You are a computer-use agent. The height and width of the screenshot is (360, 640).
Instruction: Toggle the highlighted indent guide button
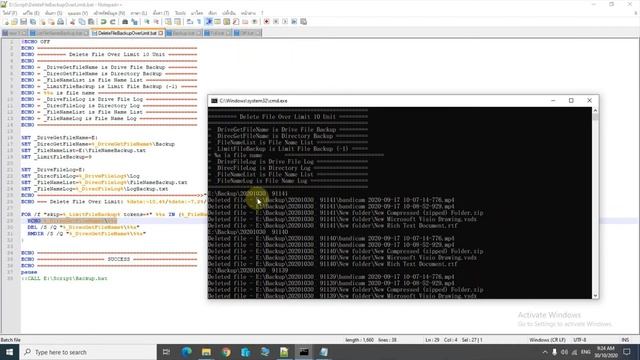click(x=209, y=22)
